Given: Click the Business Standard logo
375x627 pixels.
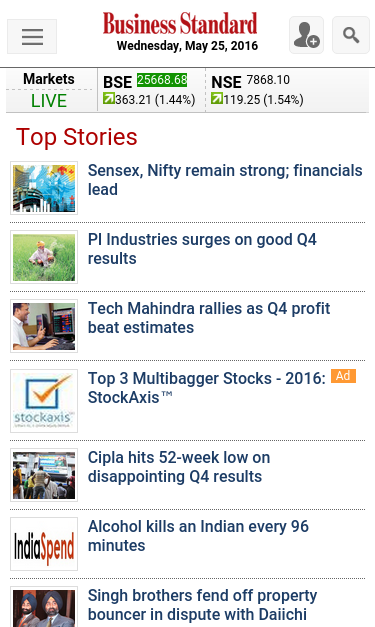Looking at the screenshot, I should [x=180, y=24].
